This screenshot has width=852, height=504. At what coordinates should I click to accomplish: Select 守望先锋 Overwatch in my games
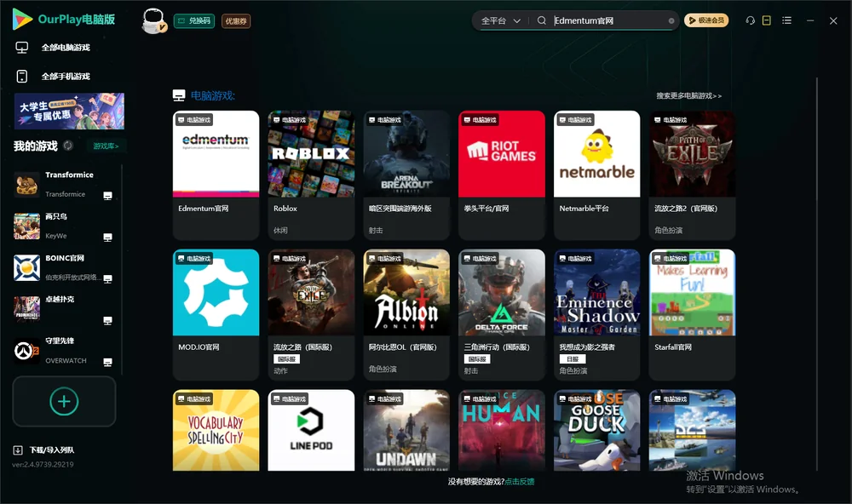point(64,350)
